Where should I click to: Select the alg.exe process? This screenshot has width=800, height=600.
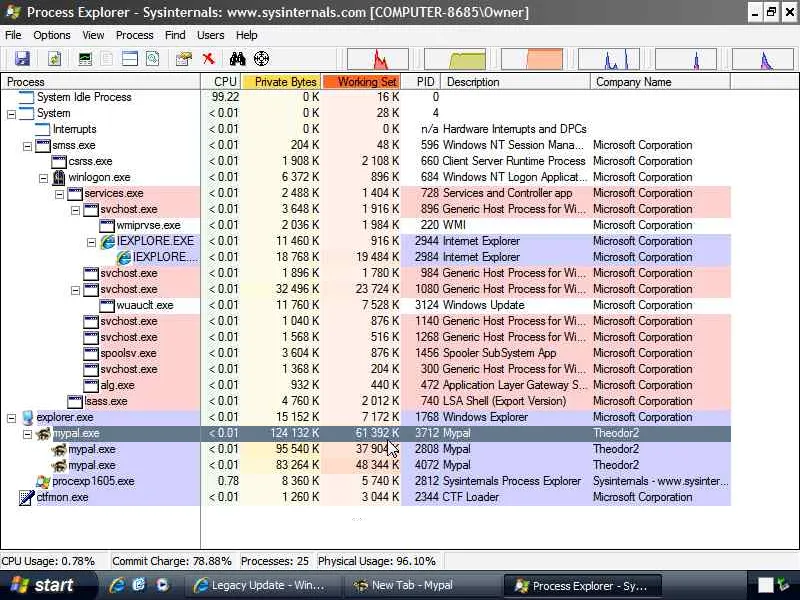tap(366, 385)
